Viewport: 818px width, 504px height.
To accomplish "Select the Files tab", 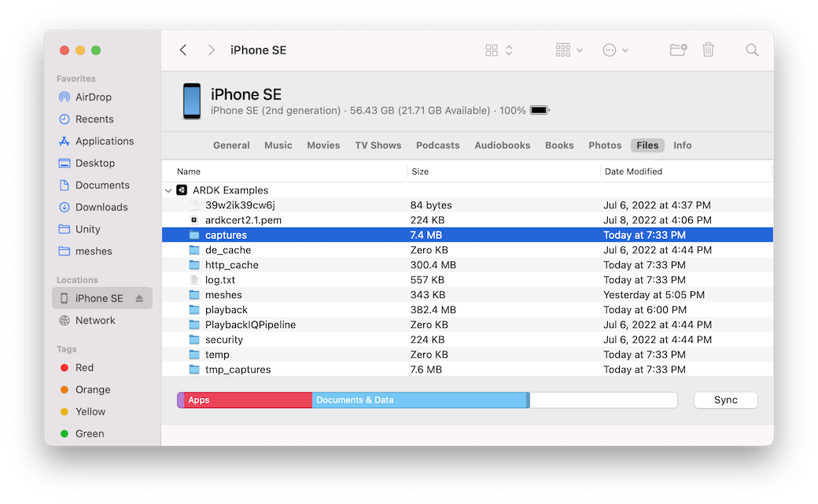I will pyautogui.click(x=647, y=145).
